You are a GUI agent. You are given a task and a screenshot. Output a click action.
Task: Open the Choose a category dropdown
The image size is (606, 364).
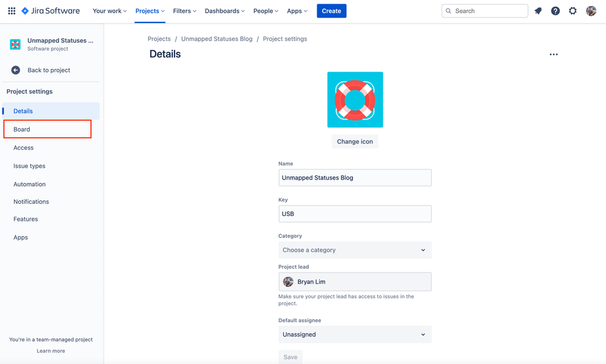[x=355, y=250]
